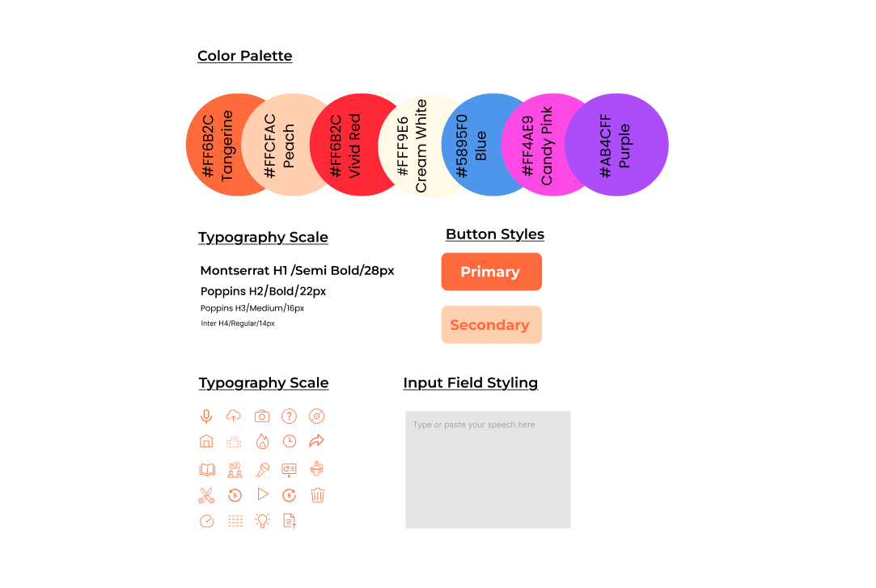Screen dimensions: 876x588
Task: Click the podium leaderboard icon
Action: click(x=234, y=442)
